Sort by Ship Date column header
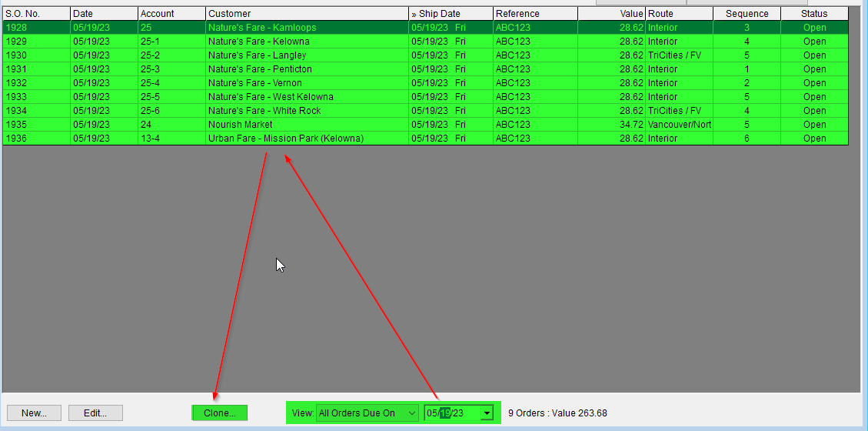 pyautogui.click(x=451, y=13)
